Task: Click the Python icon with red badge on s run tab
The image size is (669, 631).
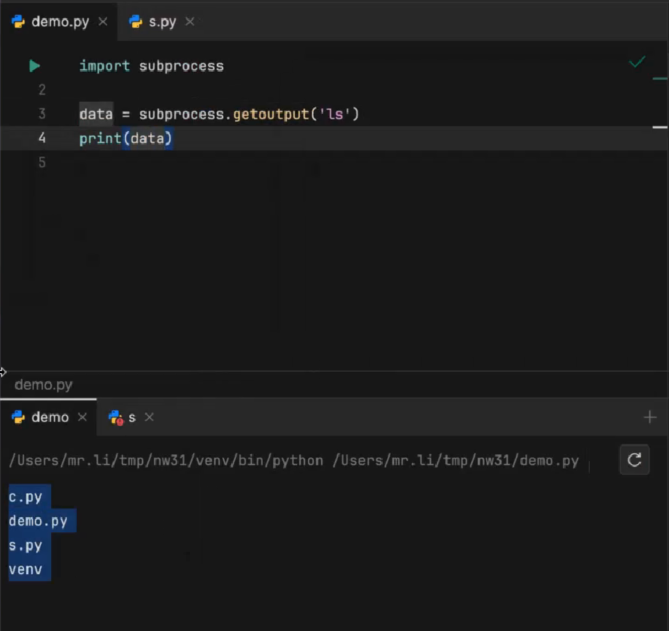Action: coord(116,418)
